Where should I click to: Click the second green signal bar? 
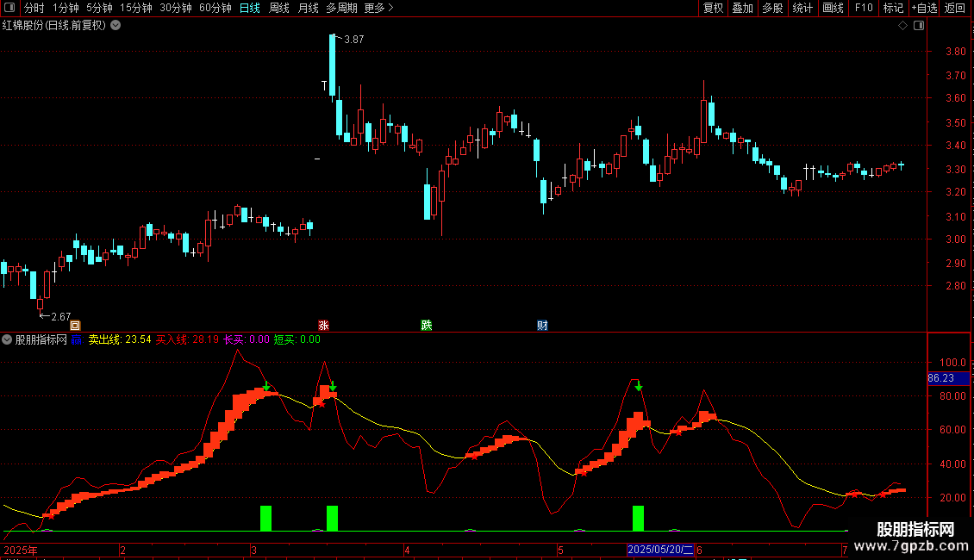[x=333, y=519]
